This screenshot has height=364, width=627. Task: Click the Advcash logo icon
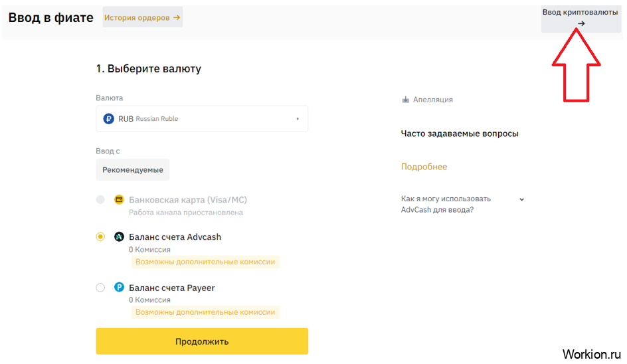point(120,237)
